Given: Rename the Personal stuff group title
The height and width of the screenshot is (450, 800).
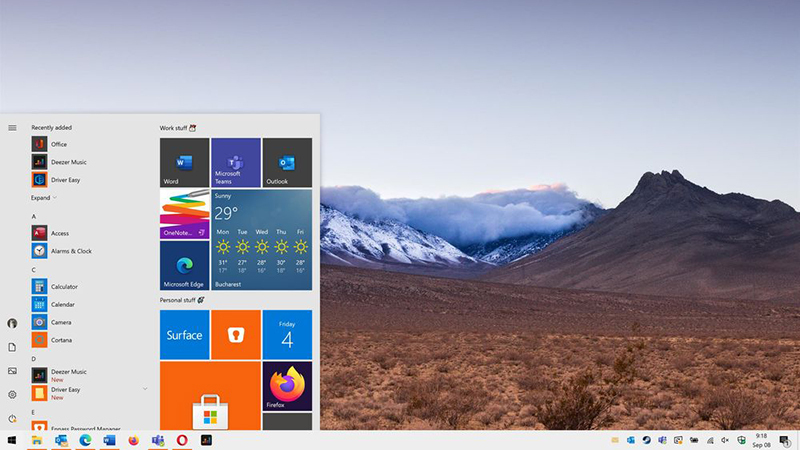Looking at the screenshot, I should [178, 300].
